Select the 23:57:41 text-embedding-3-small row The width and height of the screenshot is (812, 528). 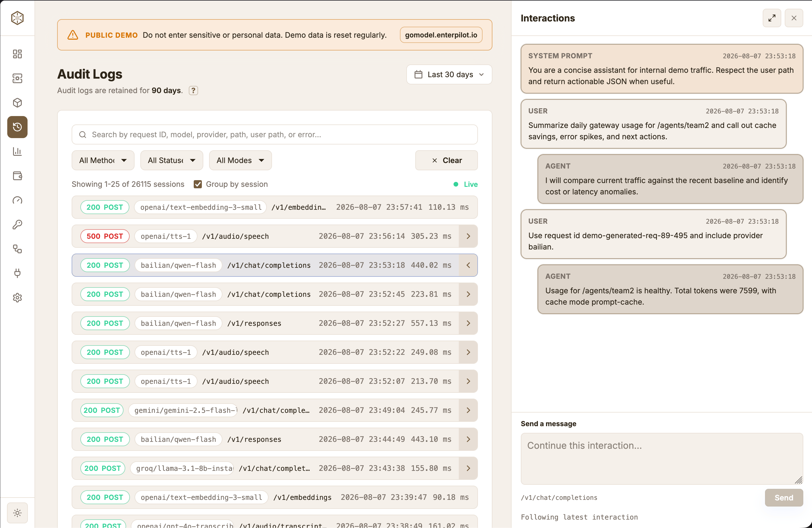[x=275, y=207]
